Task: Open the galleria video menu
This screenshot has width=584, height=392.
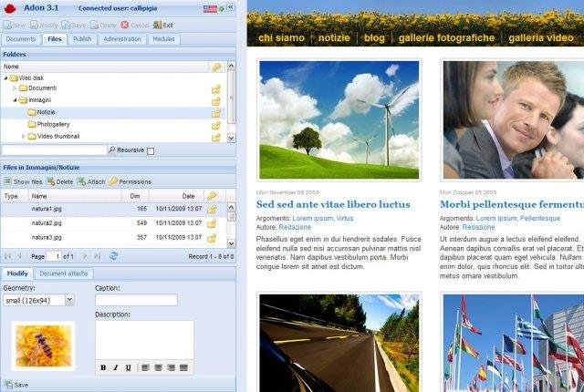Action: [541, 38]
